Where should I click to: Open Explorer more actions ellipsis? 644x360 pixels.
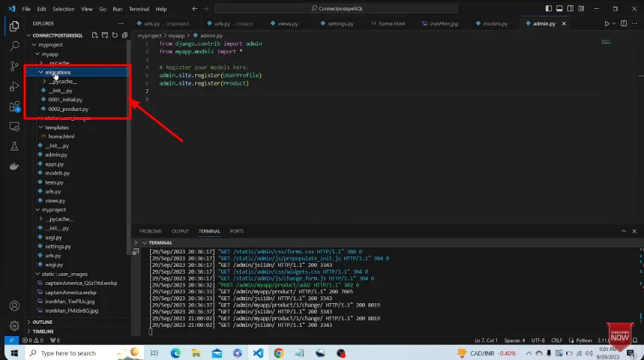tap(121, 24)
